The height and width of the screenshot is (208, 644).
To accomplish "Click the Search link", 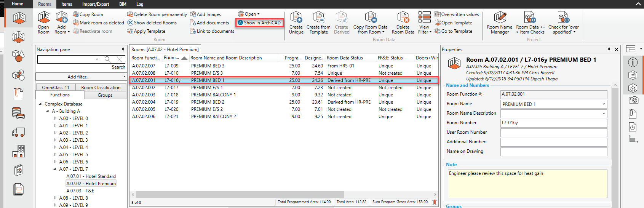I will [x=118, y=67].
